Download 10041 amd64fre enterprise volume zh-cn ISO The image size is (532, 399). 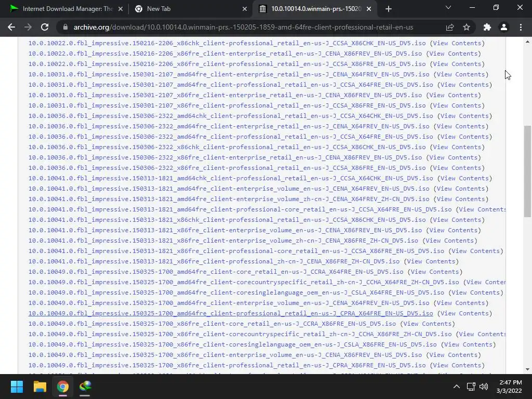click(x=229, y=199)
